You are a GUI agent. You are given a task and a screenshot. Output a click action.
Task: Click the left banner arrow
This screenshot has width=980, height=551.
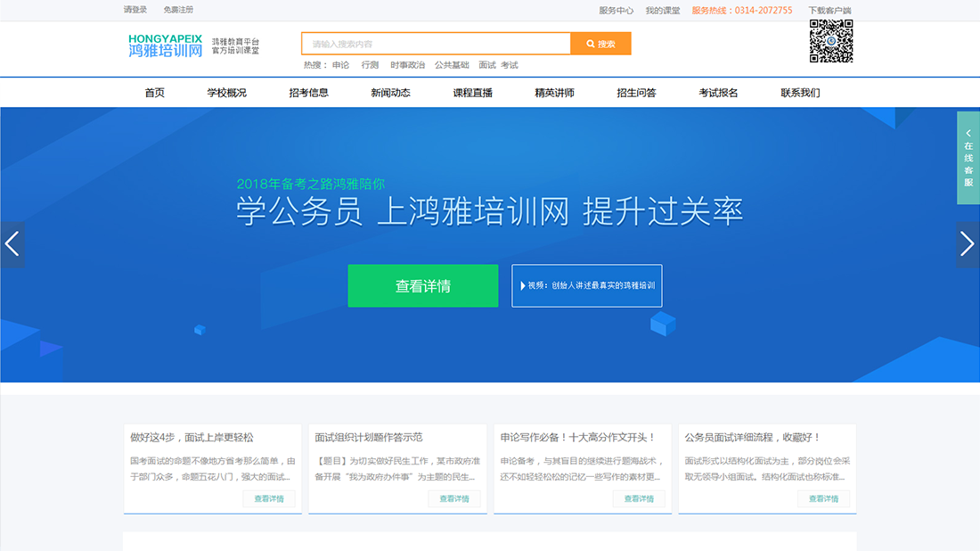point(13,244)
